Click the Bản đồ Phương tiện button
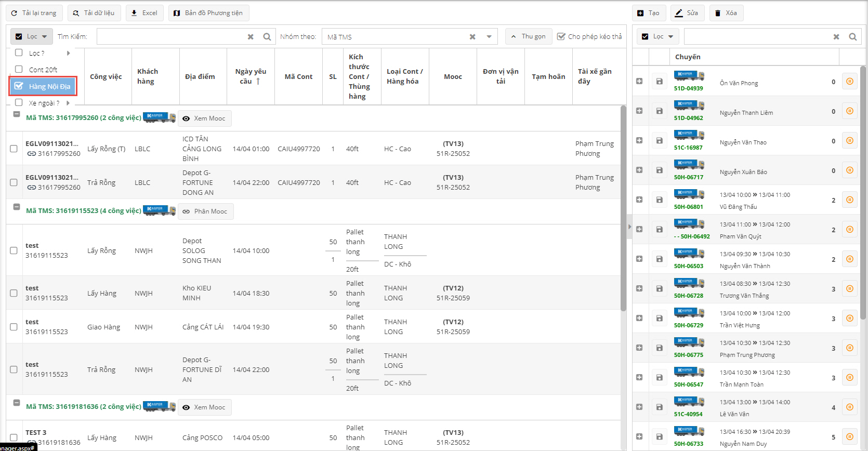Screen dimensions: 868x451 [208, 13]
